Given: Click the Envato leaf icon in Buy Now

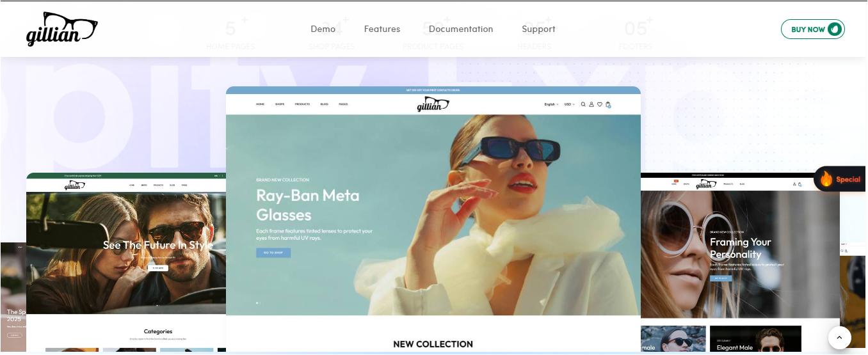Looking at the screenshot, I should pos(834,29).
